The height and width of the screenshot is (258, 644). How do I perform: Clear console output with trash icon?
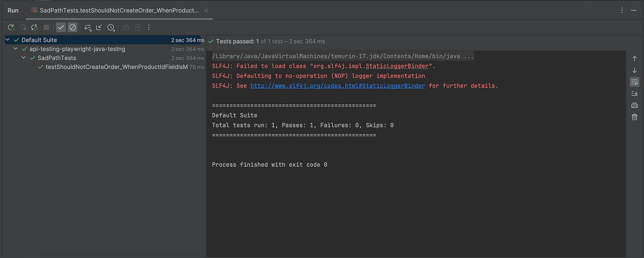(x=634, y=117)
